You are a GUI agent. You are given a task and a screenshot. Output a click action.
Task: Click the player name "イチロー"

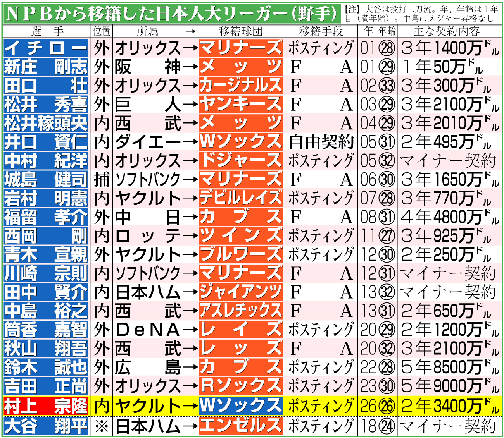tap(46, 48)
